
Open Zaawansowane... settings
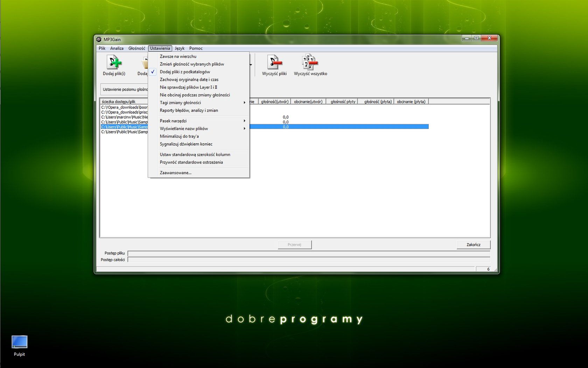click(x=199, y=173)
